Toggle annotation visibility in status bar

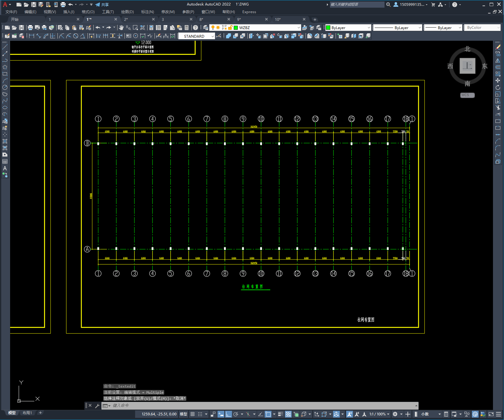[x=349, y=414]
